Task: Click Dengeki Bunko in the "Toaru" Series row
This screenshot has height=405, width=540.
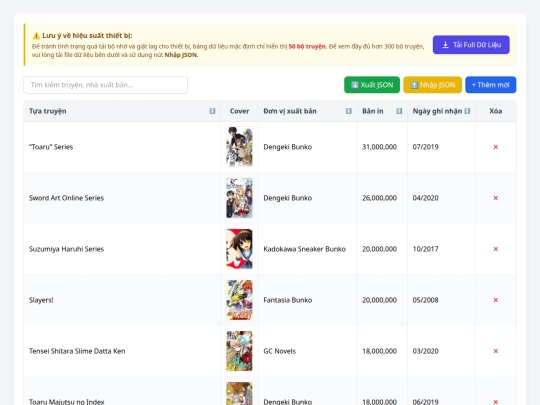Action: 288,147
